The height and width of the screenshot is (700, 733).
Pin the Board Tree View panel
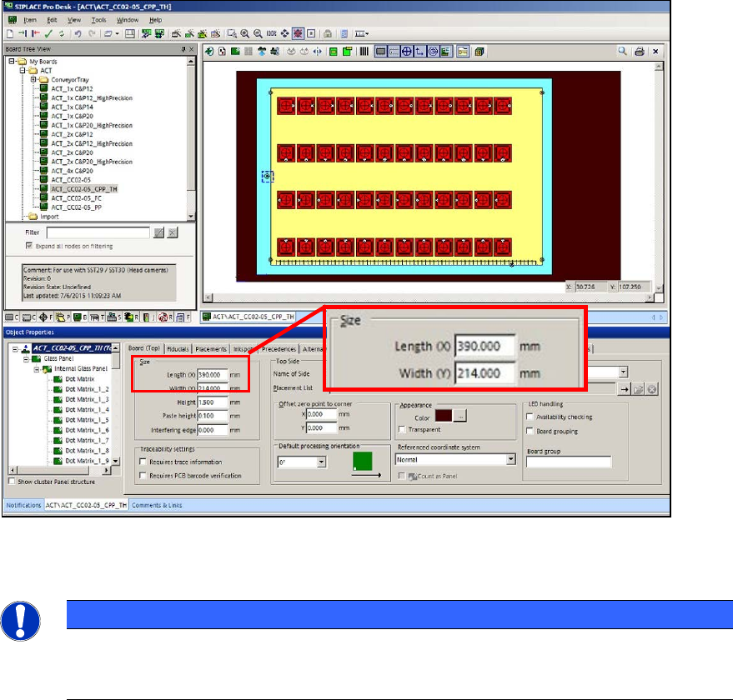click(x=183, y=49)
